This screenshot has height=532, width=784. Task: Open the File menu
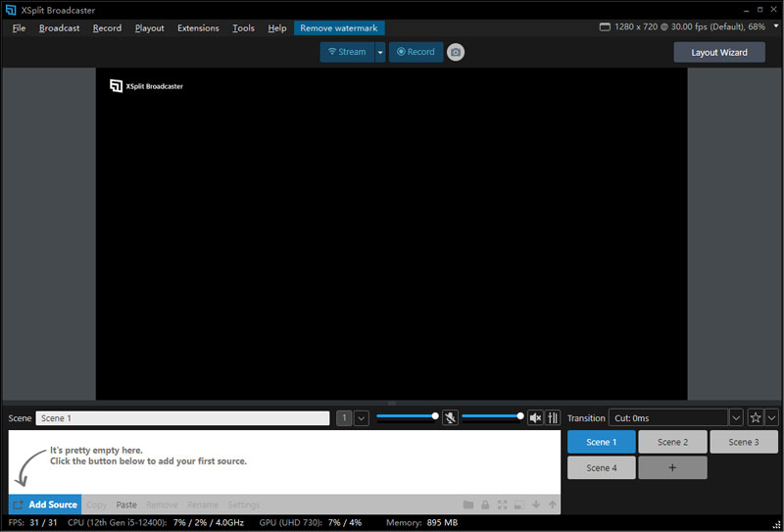(19, 28)
